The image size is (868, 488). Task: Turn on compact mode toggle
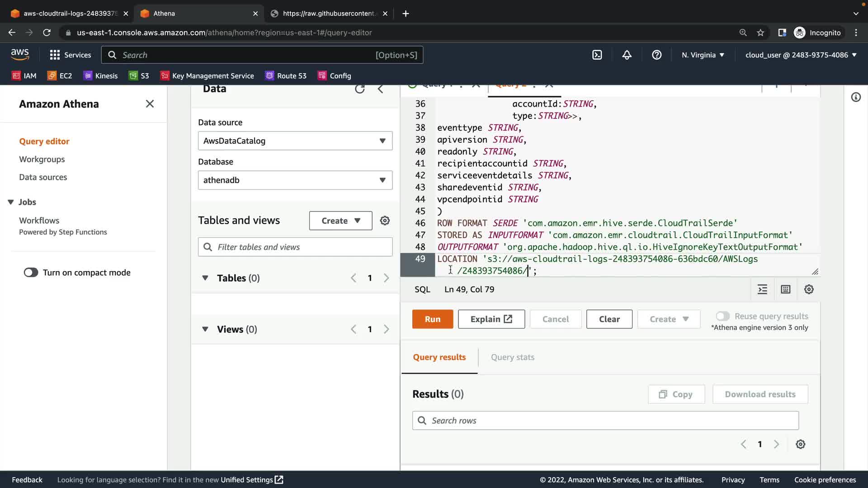coord(31,272)
